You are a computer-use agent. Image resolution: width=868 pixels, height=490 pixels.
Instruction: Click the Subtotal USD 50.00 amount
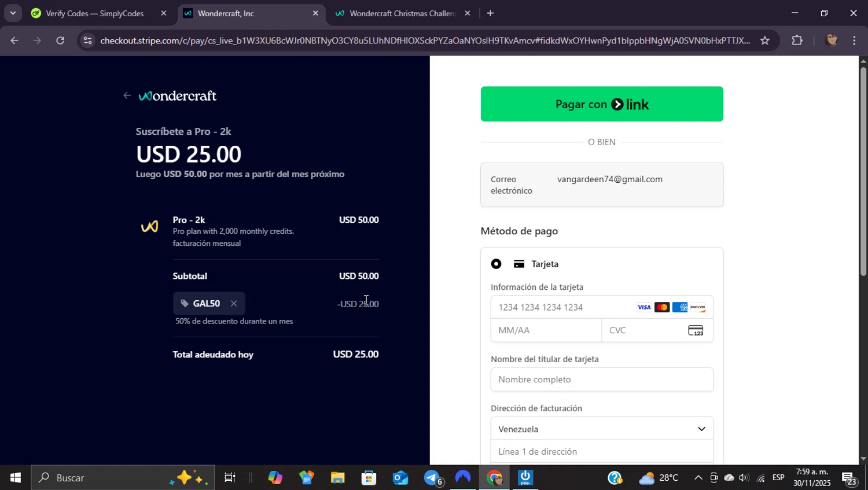pyautogui.click(x=359, y=277)
